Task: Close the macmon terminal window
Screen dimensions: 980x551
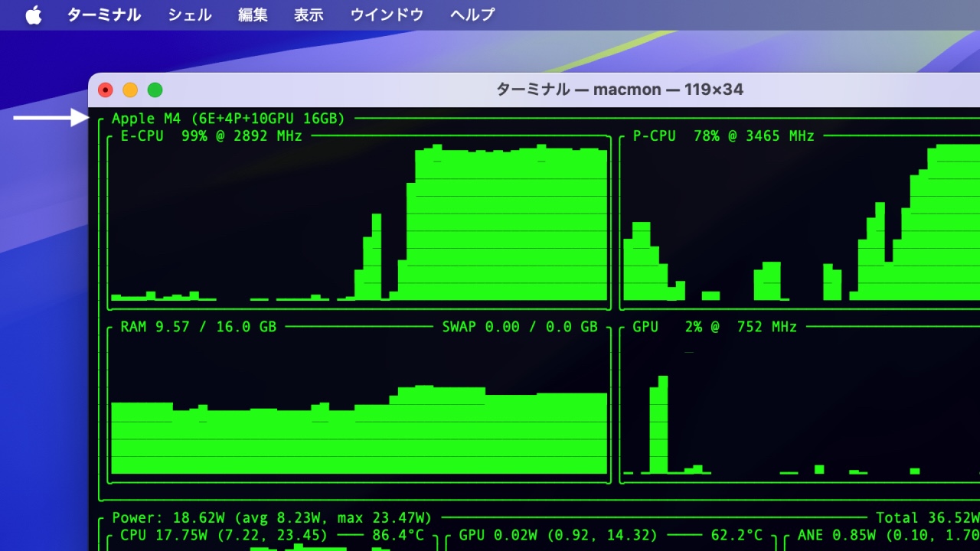Action: (106, 90)
